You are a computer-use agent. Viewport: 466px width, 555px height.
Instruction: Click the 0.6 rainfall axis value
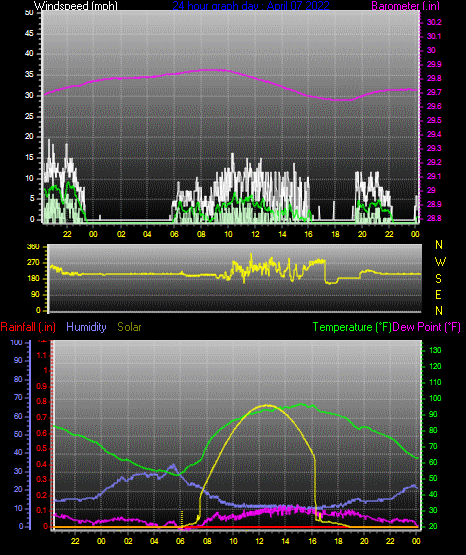pos(42,433)
